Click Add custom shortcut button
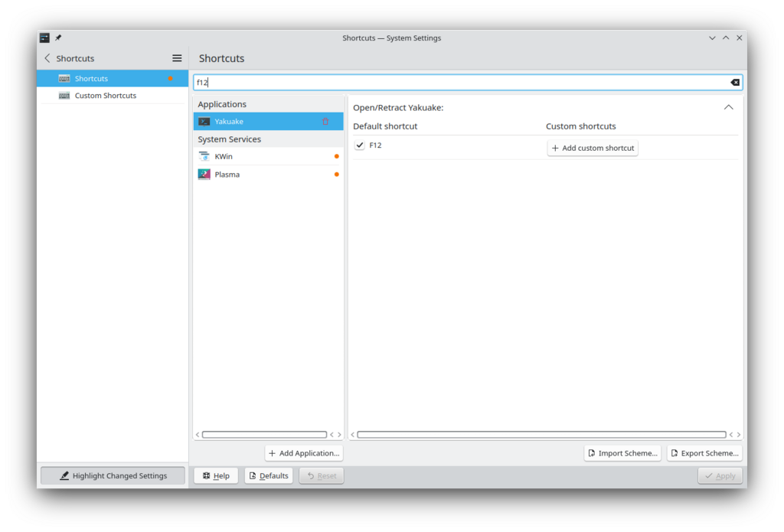This screenshot has height=532, width=784. (x=593, y=148)
